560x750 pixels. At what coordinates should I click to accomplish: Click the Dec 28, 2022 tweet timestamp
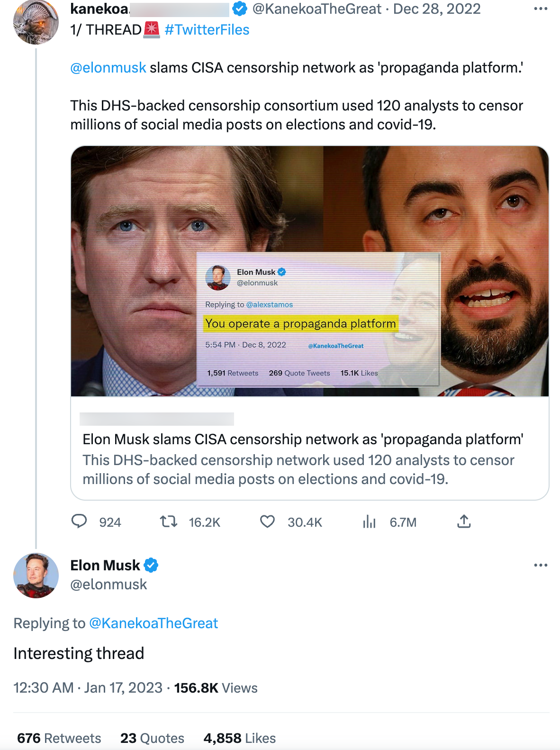point(437,9)
